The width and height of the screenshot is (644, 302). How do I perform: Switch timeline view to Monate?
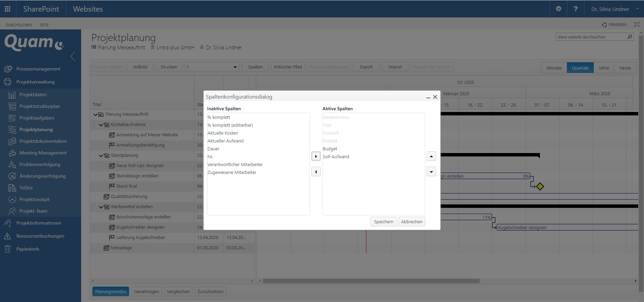tap(554, 68)
